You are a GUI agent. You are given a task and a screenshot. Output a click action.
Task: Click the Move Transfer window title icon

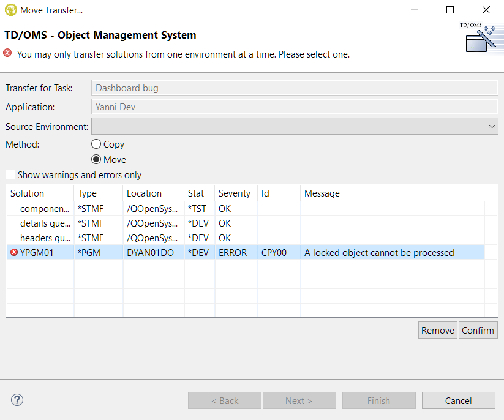pos(10,10)
